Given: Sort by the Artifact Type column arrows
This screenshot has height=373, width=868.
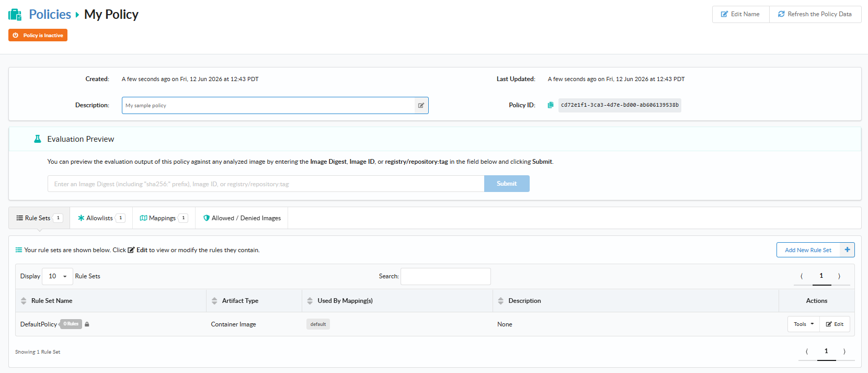Looking at the screenshot, I should click(214, 301).
